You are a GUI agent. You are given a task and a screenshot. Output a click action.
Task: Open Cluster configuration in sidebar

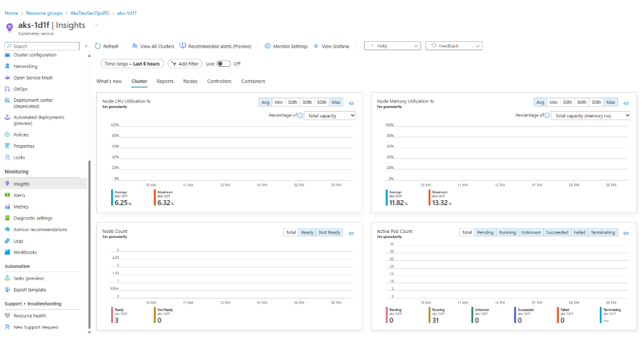point(34,55)
